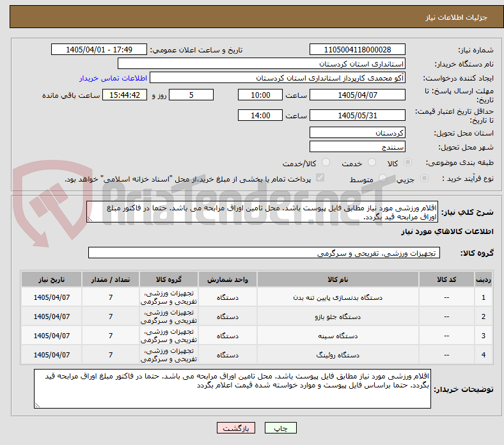Select the متوسط purchase type radio
Screen dimensions: 504x445
[382, 178]
